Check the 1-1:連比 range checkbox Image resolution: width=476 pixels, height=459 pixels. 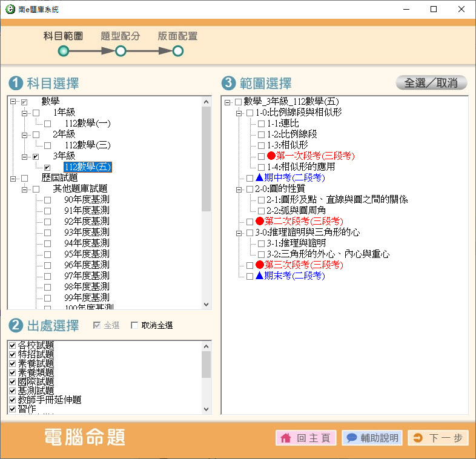click(x=261, y=124)
